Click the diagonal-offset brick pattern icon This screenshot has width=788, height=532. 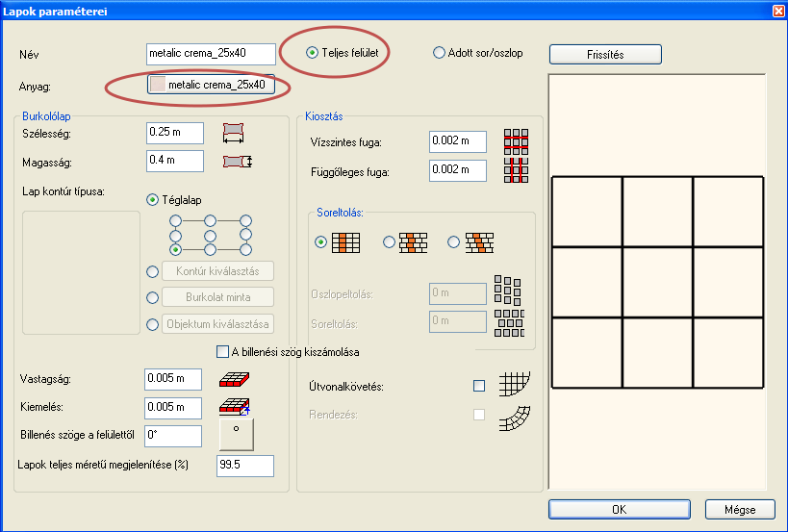click(x=479, y=242)
